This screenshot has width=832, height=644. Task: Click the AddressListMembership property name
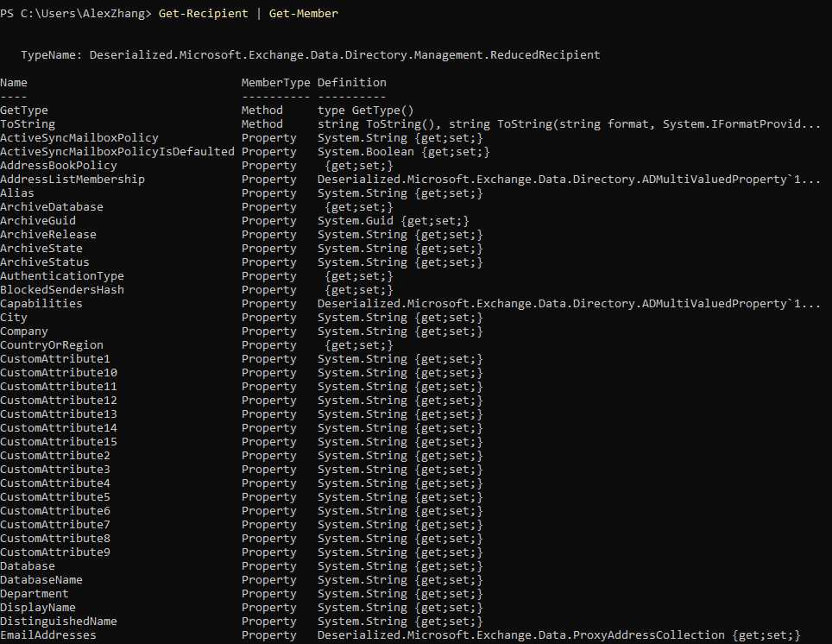pos(72,179)
